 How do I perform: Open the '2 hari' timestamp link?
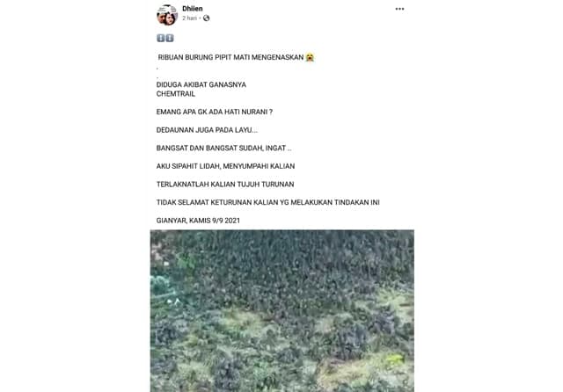pyautogui.click(x=190, y=18)
